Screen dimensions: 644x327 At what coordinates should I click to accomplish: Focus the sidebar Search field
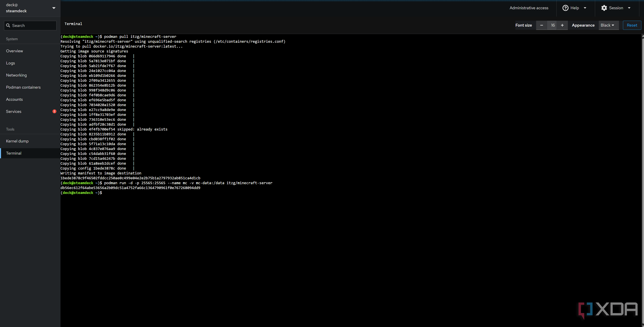[30, 26]
